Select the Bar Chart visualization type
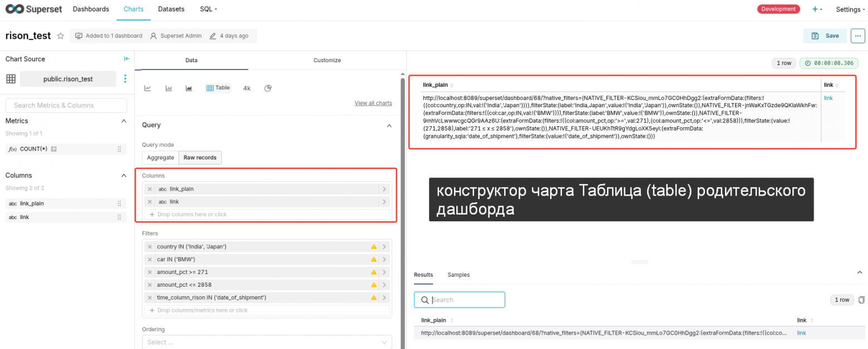Viewport: 868px width, 349px height. point(169,88)
